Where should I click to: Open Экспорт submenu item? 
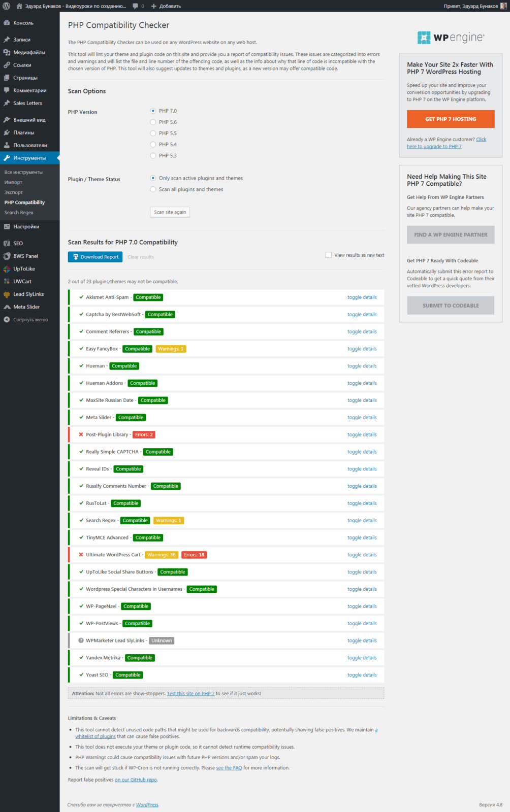(14, 192)
